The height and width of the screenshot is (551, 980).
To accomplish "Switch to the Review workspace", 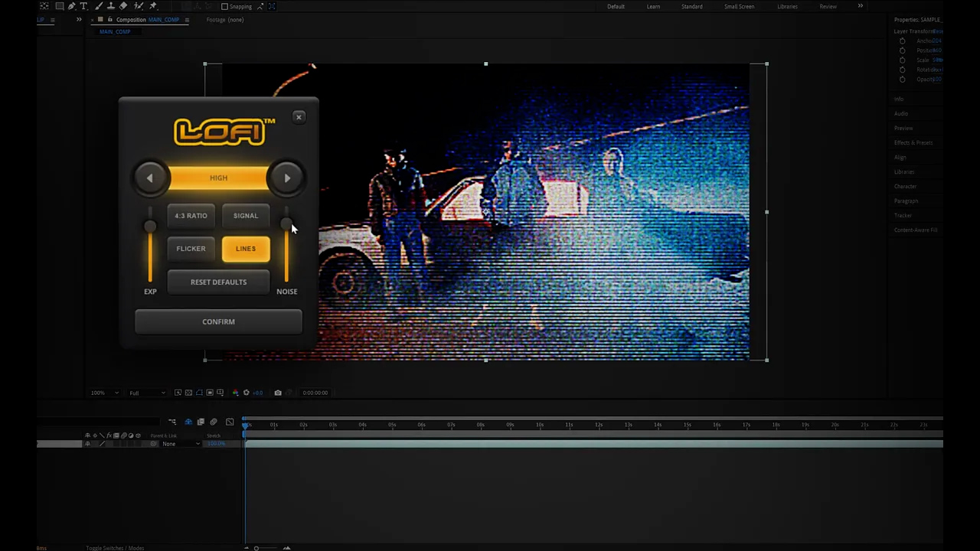I will [x=828, y=6].
